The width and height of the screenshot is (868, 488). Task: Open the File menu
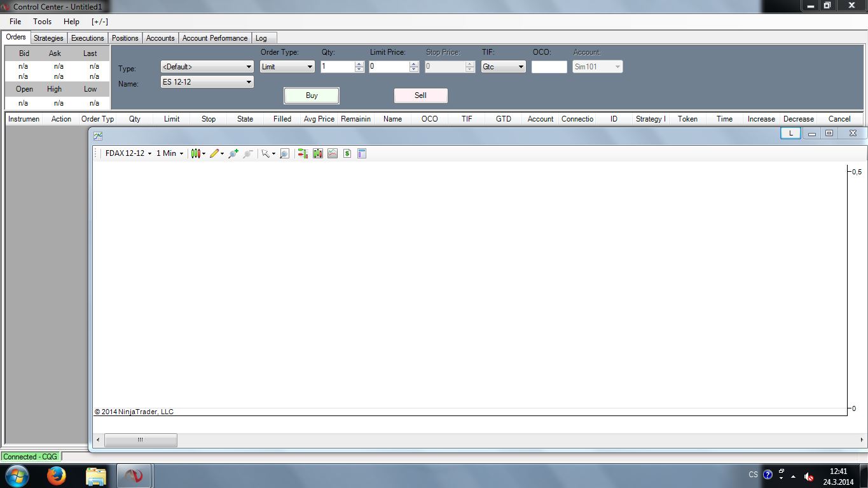pyautogui.click(x=15, y=22)
